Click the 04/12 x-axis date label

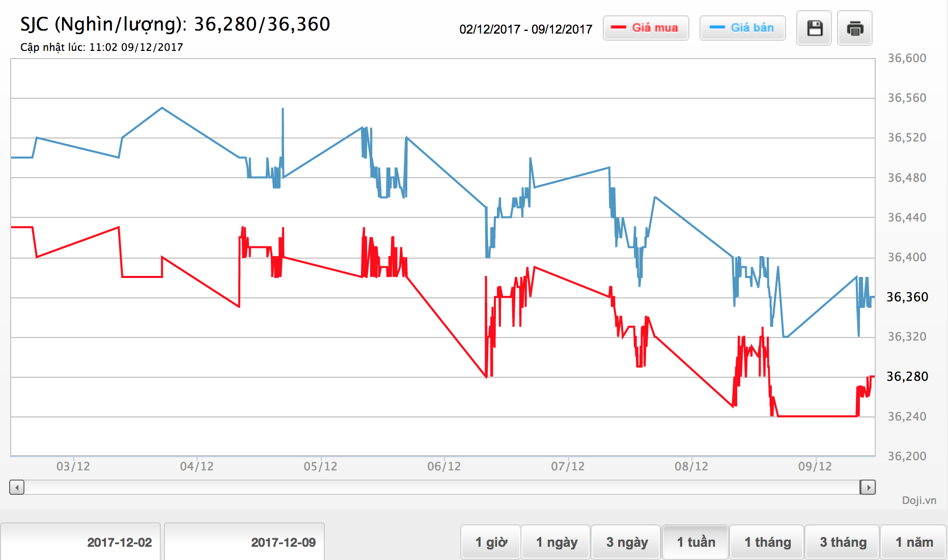tap(197, 466)
